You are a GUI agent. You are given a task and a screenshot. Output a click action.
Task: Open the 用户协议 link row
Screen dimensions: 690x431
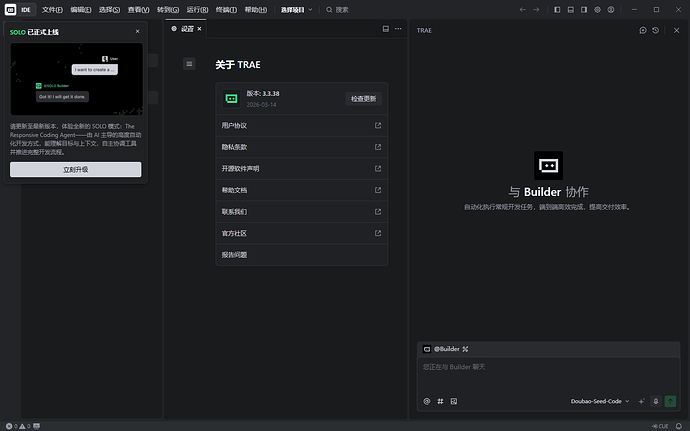[x=301, y=125]
